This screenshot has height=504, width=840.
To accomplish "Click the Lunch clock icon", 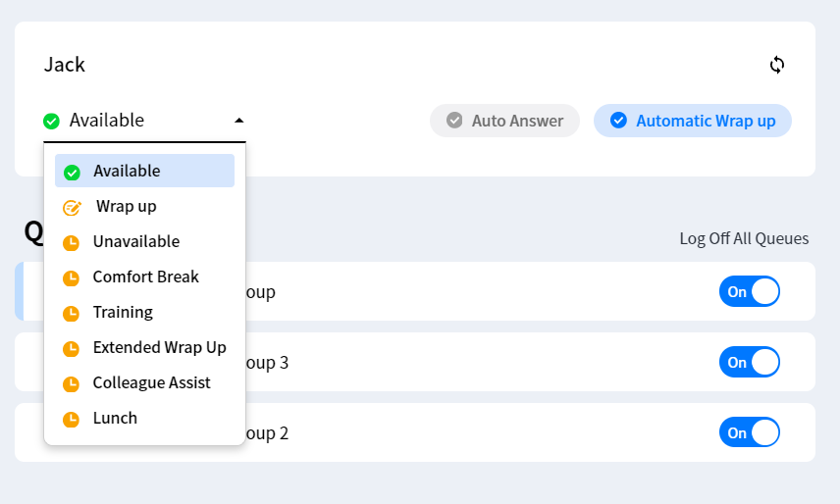I will (71, 419).
